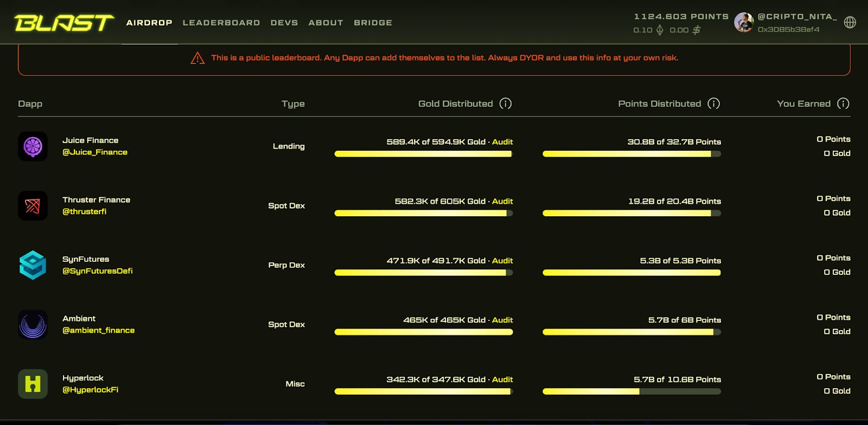Click the Ambient logo icon
Screen dimensions: 868x425
(33, 324)
